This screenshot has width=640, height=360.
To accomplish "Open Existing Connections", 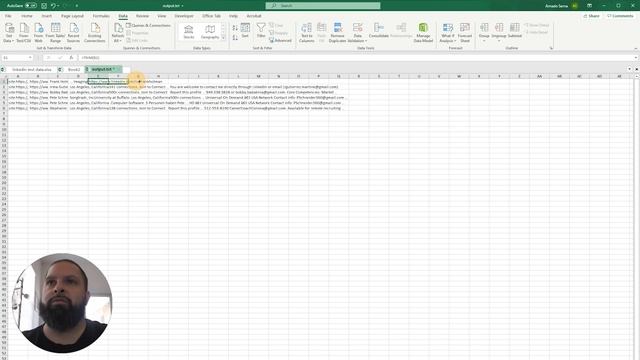I will coord(95,33).
